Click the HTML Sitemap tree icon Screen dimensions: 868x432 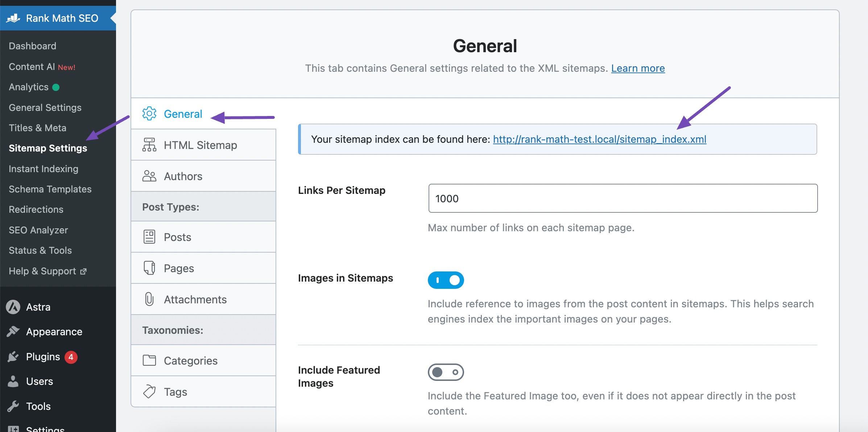click(x=149, y=145)
